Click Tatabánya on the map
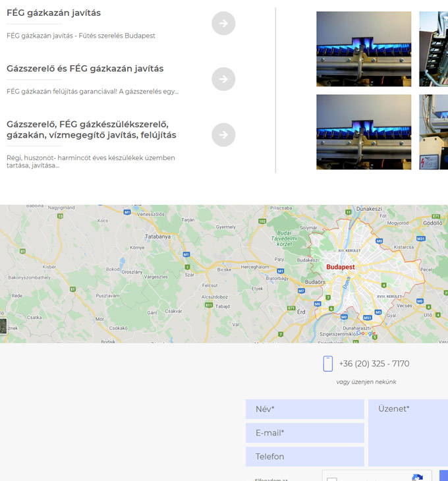448x481 pixels. [157, 237]
